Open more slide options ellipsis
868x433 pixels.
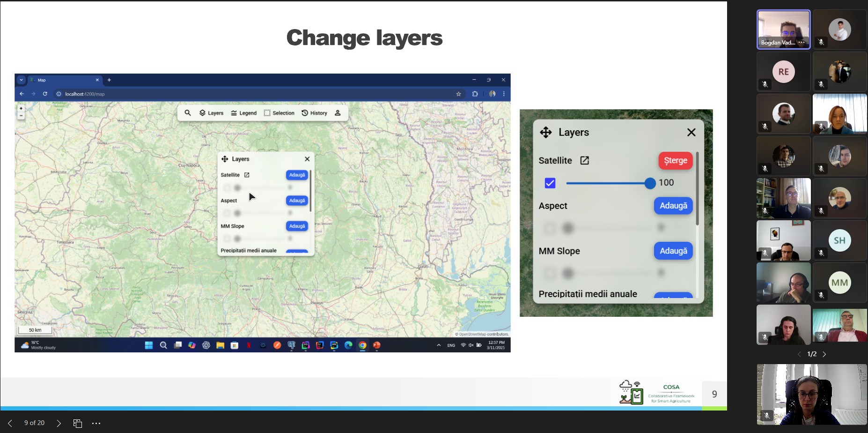click(x=96, y=423)
